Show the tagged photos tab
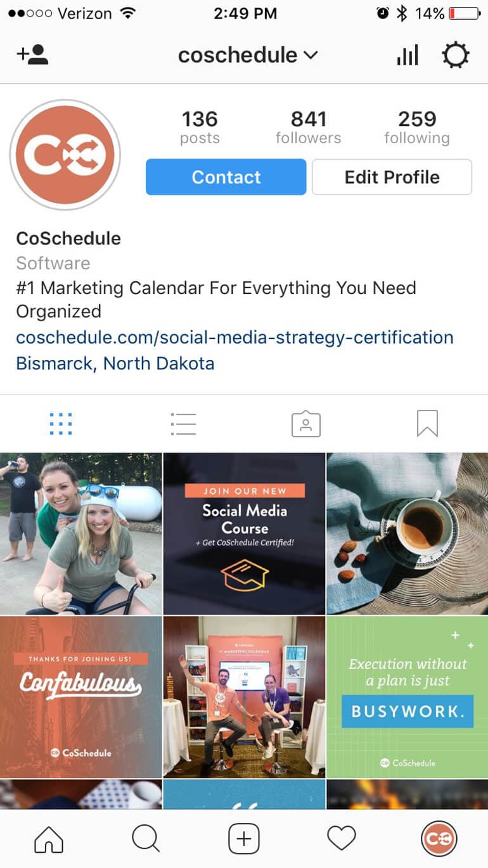Viewport: 488px width, 868px height. tap(305, 424)
